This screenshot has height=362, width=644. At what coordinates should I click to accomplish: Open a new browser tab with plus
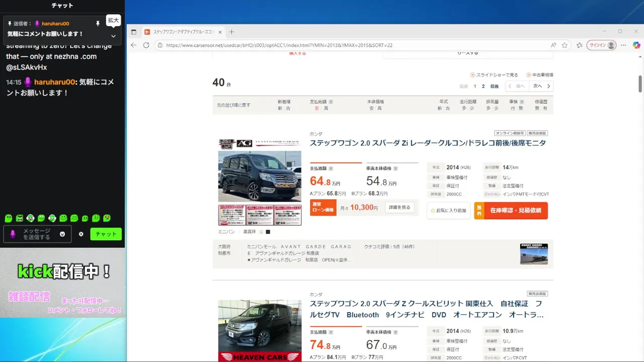click(x=231, y=32)
